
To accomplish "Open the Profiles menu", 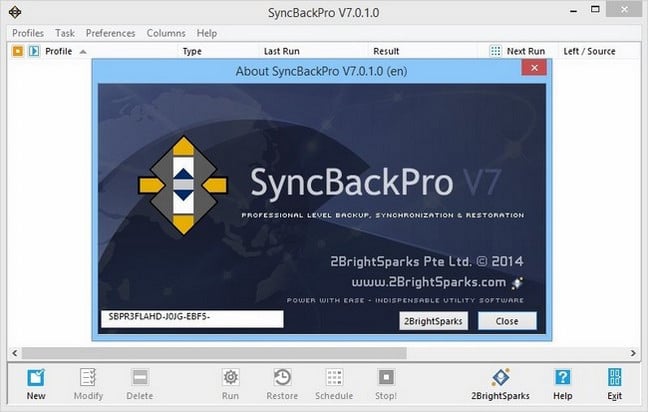I will [28, 33].
